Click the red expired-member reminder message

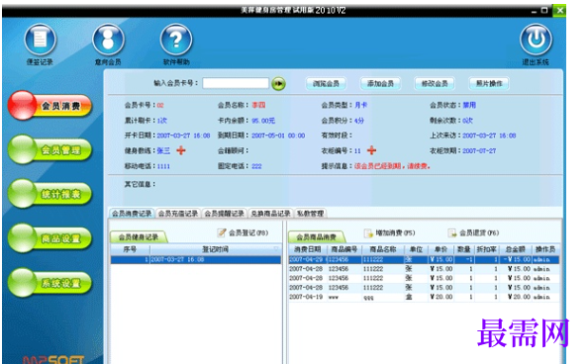[392, 166]
